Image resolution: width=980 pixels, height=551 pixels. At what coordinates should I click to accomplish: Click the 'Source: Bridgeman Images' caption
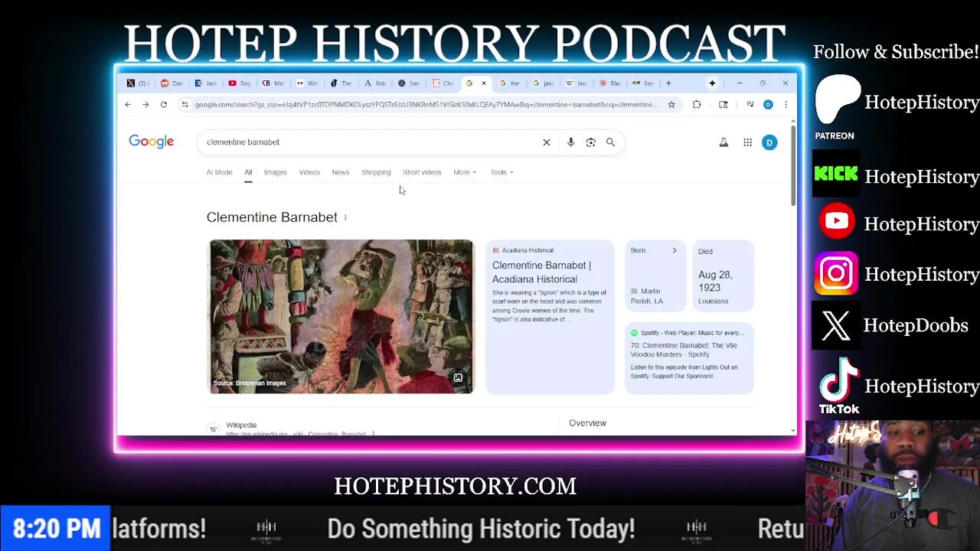coord(250,383)
